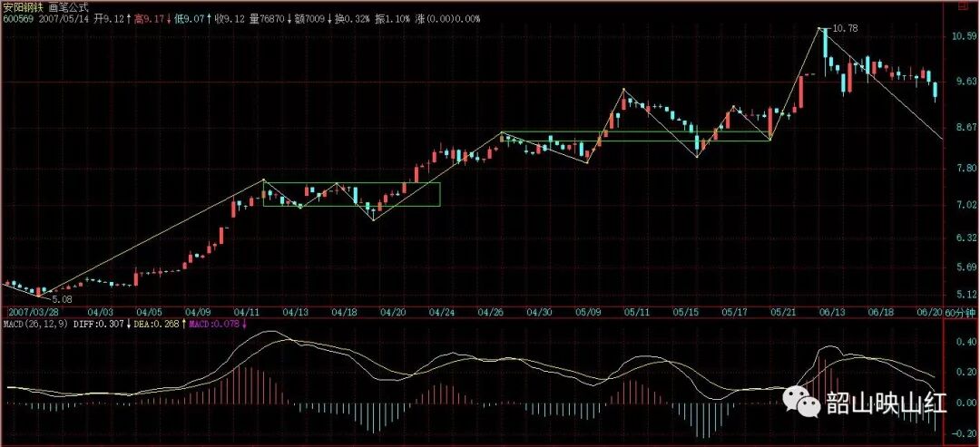Click the 05/11 date marker

(635, 312)
